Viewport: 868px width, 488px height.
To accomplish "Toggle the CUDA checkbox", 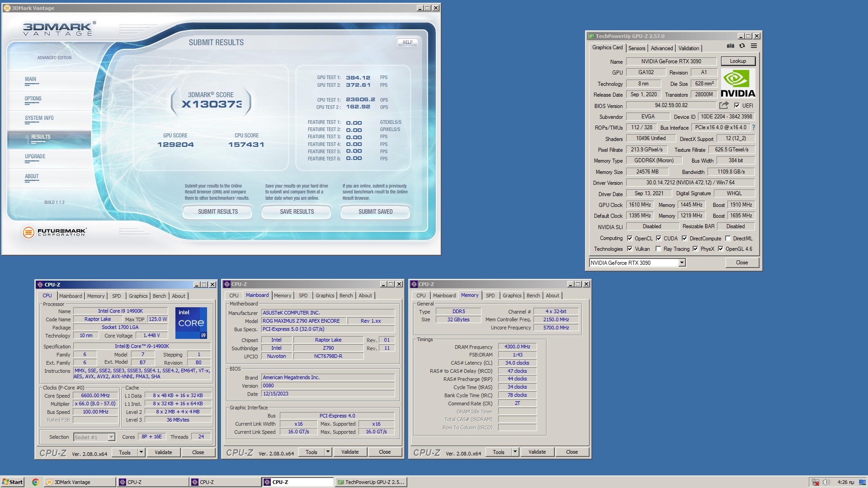I will coord(659,239).
